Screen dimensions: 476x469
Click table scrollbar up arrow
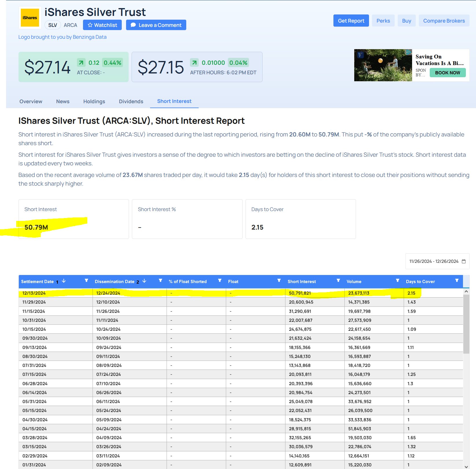[x=466, y=291]
